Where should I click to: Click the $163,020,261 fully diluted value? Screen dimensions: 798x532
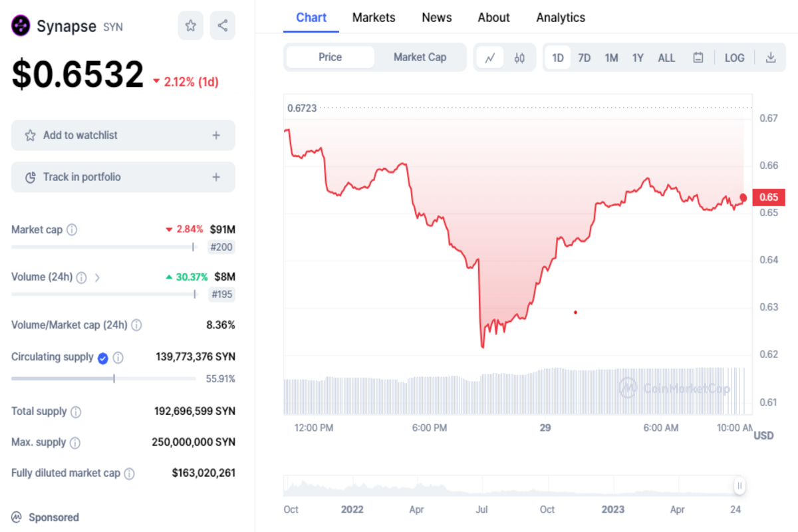[x=203, y=473]
